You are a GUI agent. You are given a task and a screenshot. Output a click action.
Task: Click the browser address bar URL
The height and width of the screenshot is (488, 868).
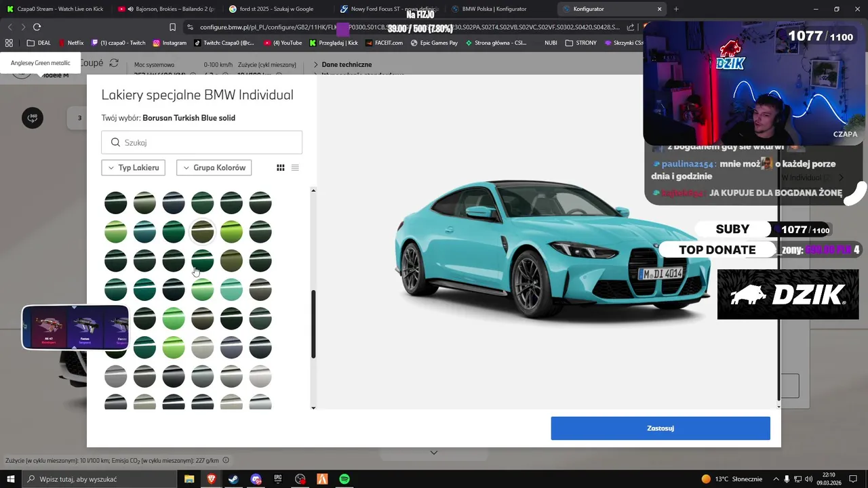coord(411,27)
